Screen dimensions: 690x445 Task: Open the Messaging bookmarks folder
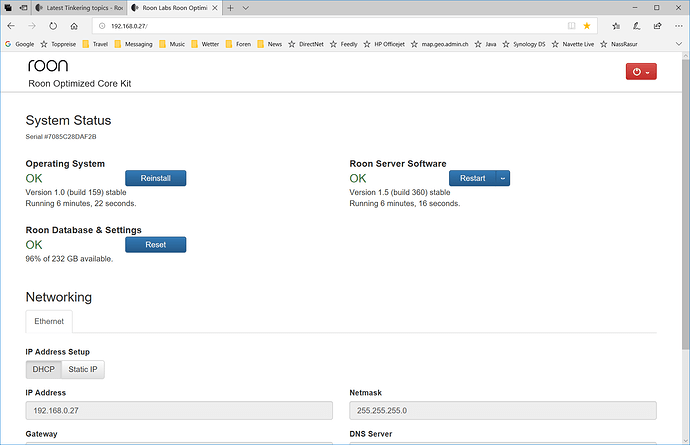(x=134, y=44)
